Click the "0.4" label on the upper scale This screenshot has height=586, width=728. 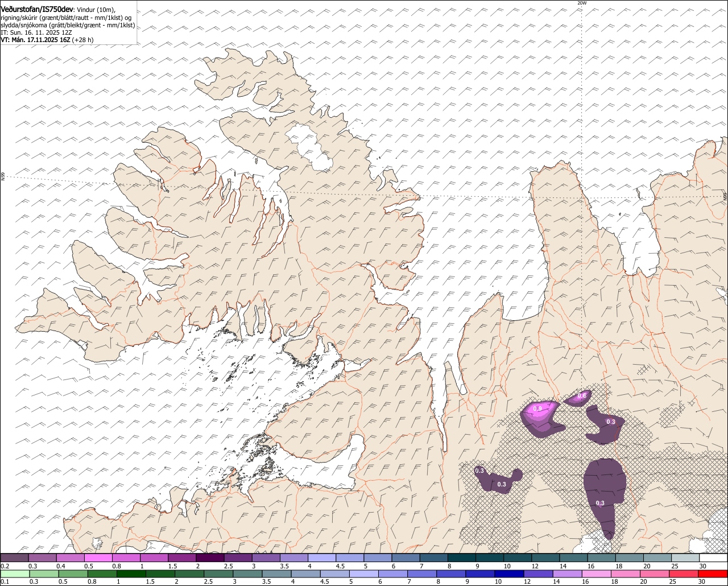pyautogui.click(x=60, y=566)
